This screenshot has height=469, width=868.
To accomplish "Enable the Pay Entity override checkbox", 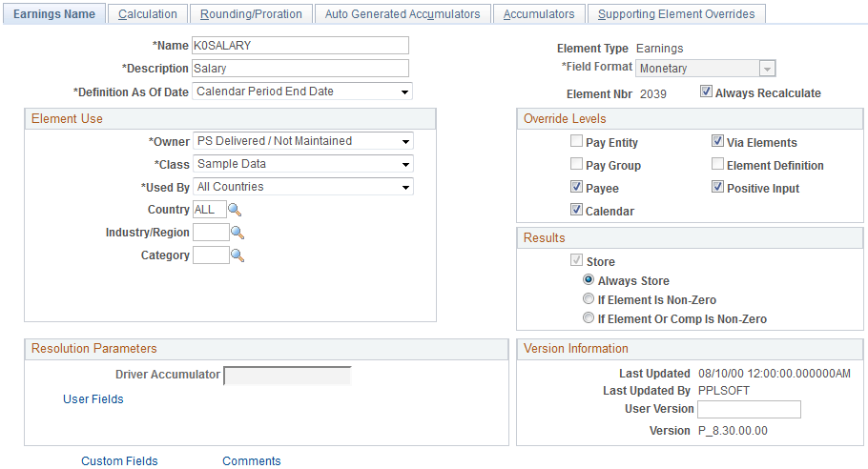I will point(576,141).
